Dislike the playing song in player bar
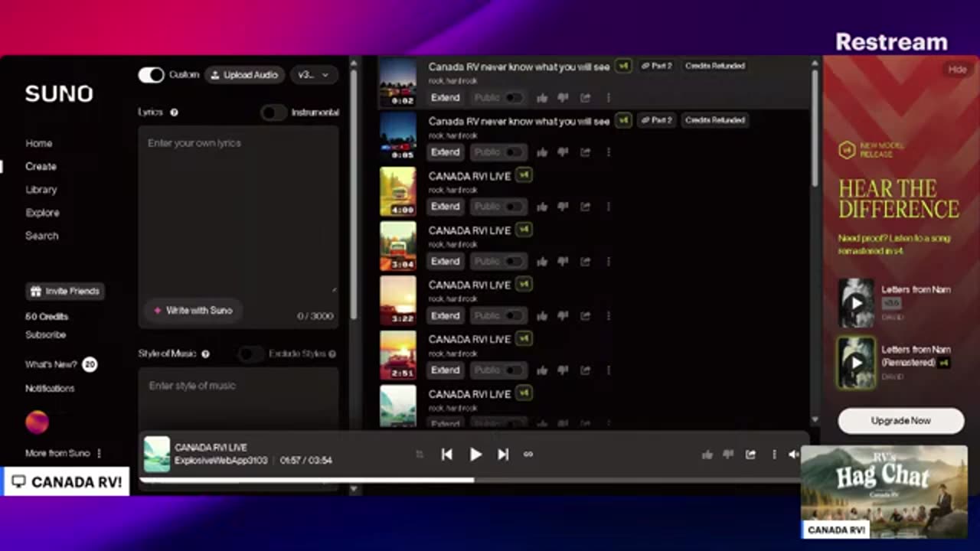The height and width of the screenshot is (551, 980). [728, 454]
